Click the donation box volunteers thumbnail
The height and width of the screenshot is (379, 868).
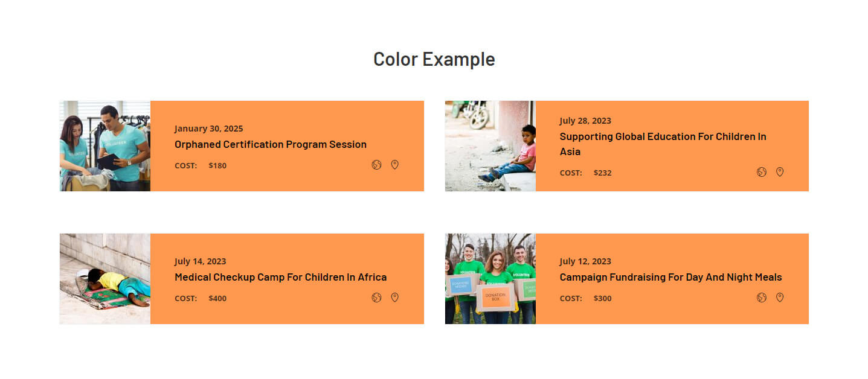(490, 279)
